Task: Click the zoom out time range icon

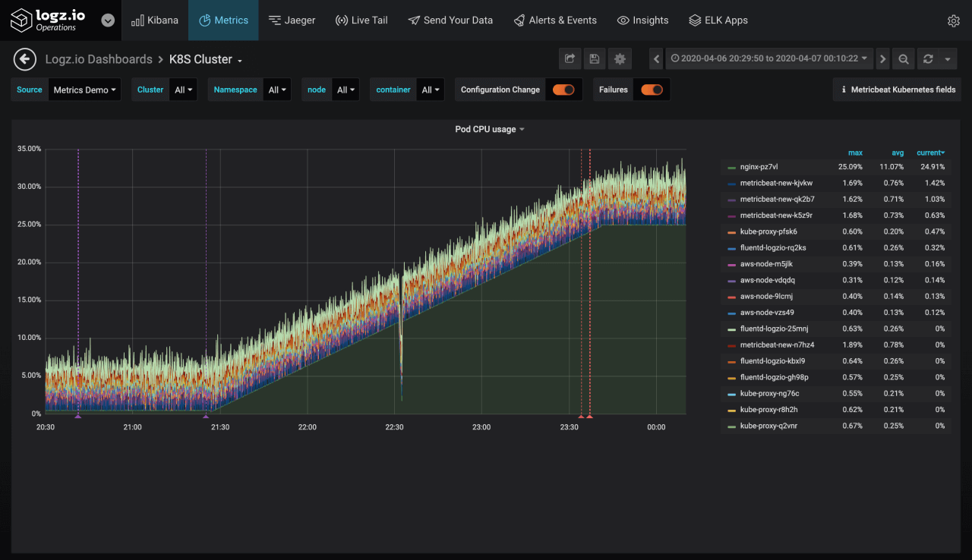Action: (904, 59)
